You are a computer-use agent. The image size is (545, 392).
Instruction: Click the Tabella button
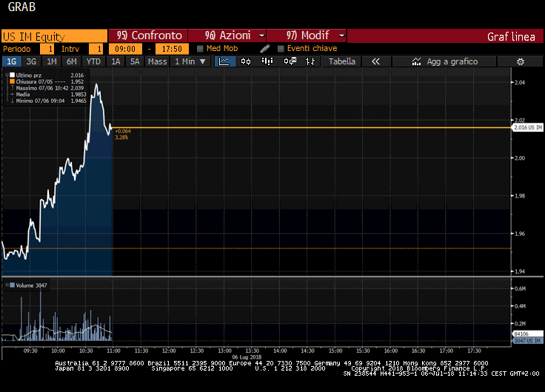342,61
